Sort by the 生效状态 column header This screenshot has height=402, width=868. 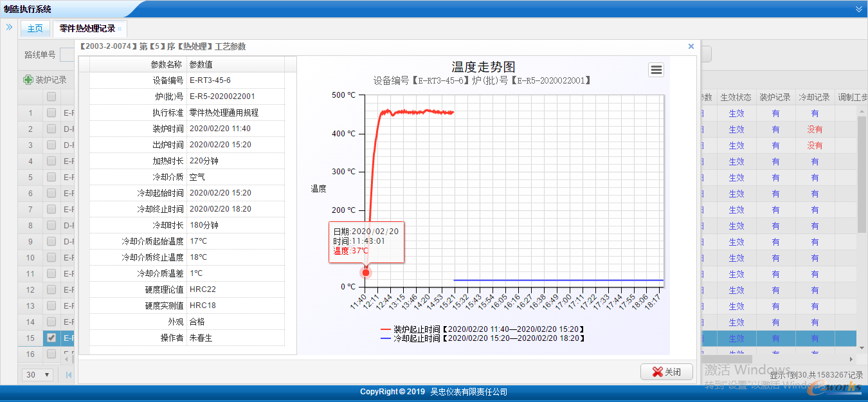[736, 97]
